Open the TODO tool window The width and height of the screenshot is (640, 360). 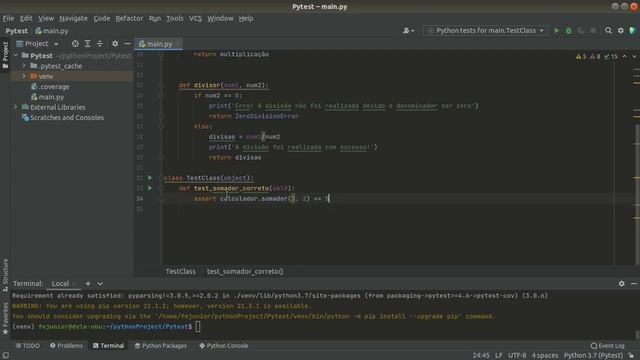[x=28, y=346]
